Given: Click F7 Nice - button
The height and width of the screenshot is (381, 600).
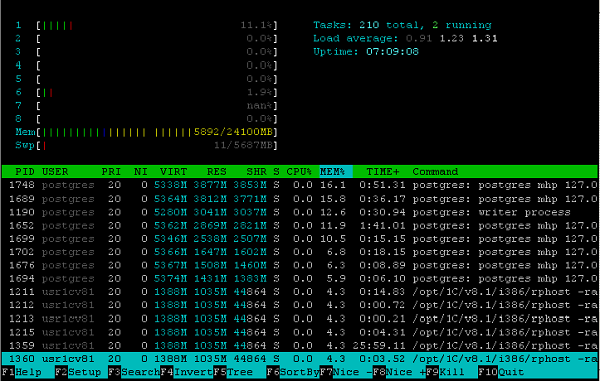Looking at the screenshot, I should (x=346, y=372).
